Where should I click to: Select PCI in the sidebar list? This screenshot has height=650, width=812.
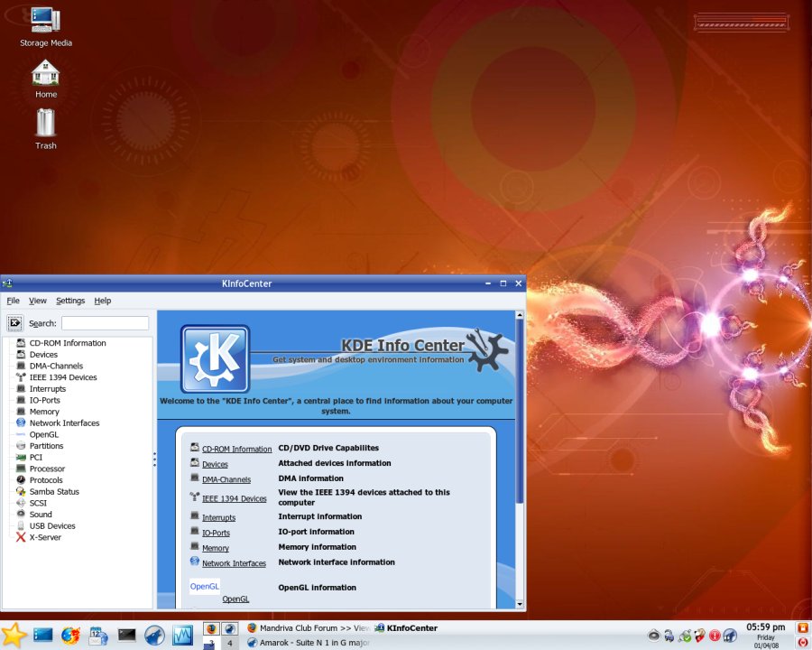click(x=36, y=457)
